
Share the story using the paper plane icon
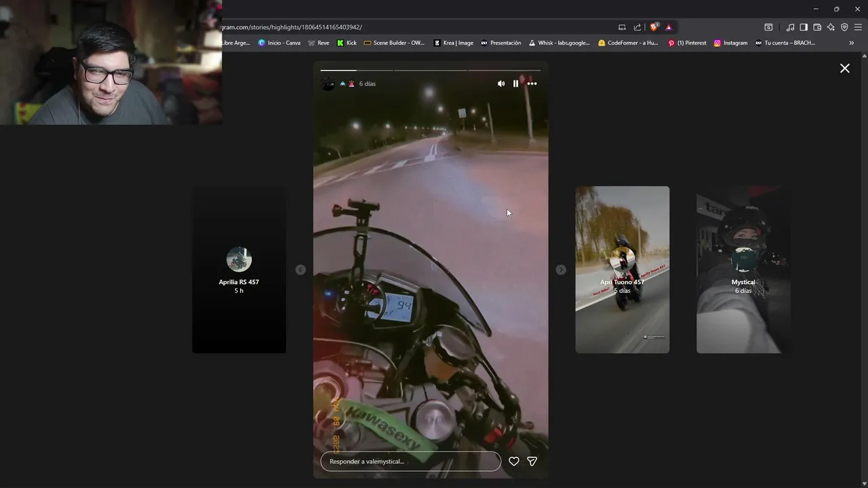click(532, 462)
